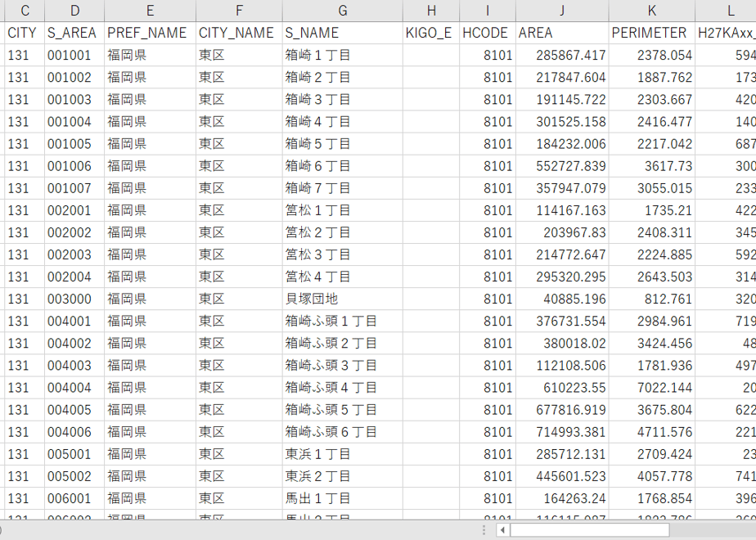Image resolution: width=756 pixels, height=540 pixels.
Task: Select cell 筥松１丁目
Action: 342,210
